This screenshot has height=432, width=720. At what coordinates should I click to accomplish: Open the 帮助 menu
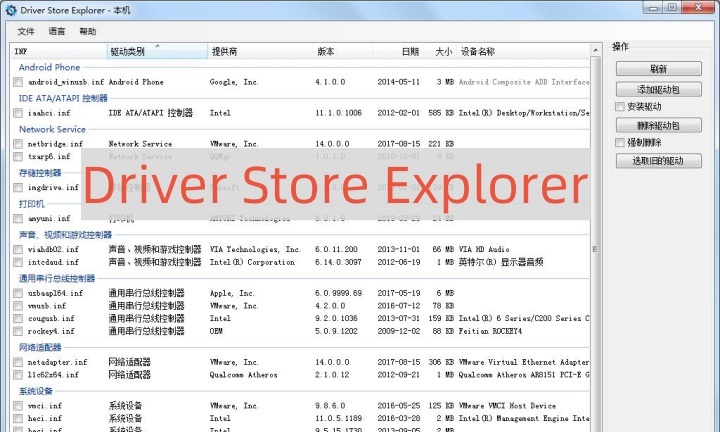pos(88,31)
